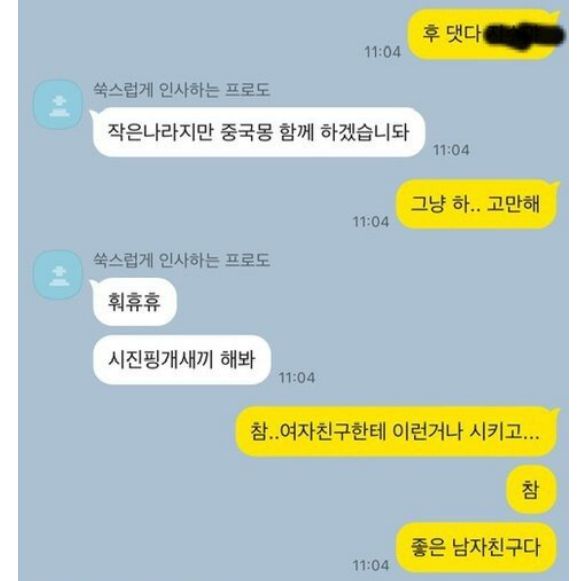Click the 11:04 timestamp beside 후 댓다 bubble
This screenshot has width=587, height=581.
pos(383,52)
